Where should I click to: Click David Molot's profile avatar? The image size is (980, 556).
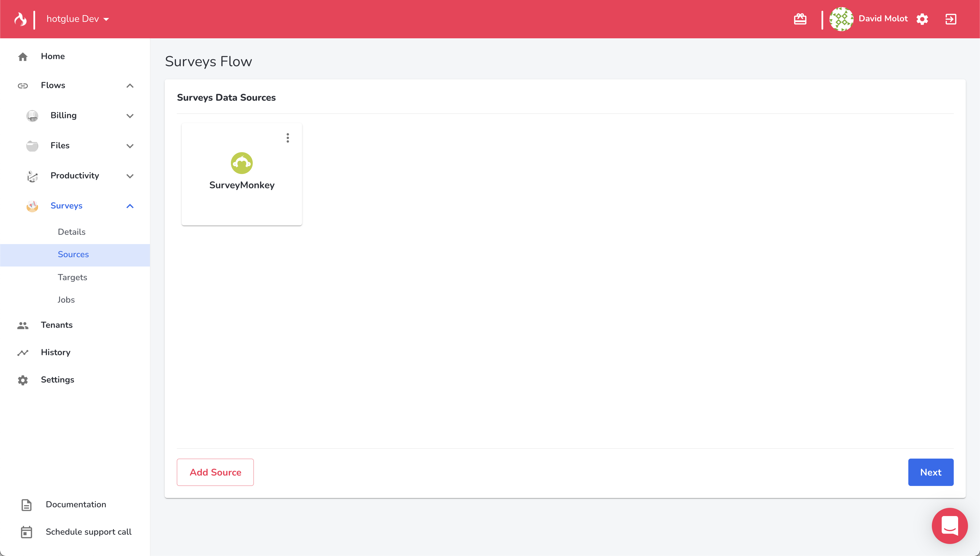click(841, 19)
